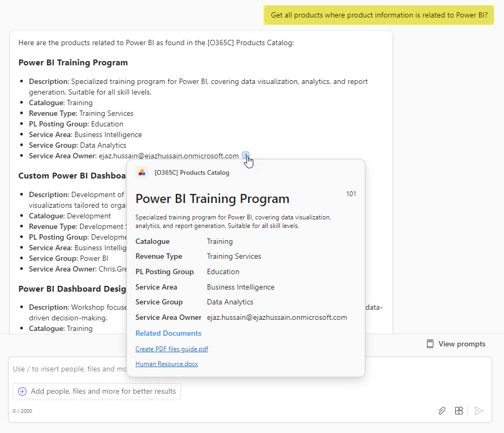Click the Custom Power BI Dashboard heading
This screenshot has height=433, width=504.
[x=72, y=175]
